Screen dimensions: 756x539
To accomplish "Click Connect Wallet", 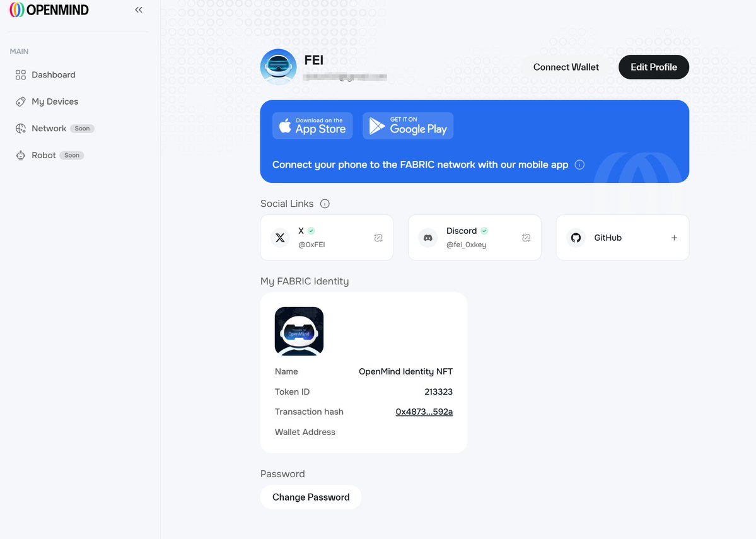I will pos(566,67).
